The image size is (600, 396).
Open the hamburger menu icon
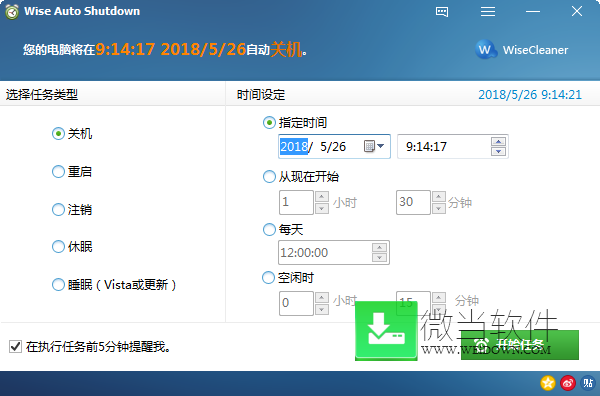(x=488, y=12)
